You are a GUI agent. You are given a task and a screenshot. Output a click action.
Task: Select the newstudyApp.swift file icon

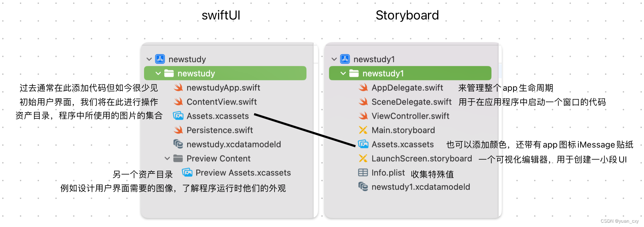(x=179, y=88)
